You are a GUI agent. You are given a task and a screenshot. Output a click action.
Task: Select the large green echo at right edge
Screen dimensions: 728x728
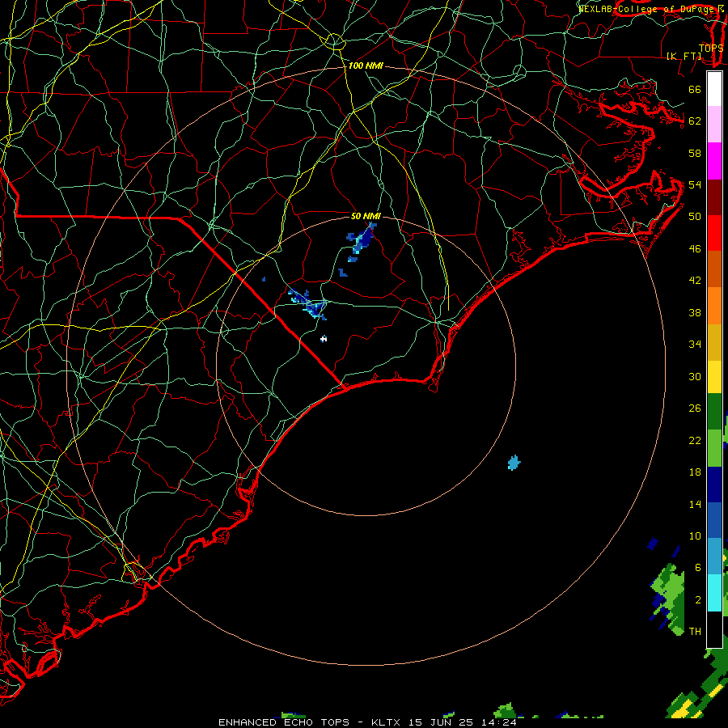click(x=669, y=599)
